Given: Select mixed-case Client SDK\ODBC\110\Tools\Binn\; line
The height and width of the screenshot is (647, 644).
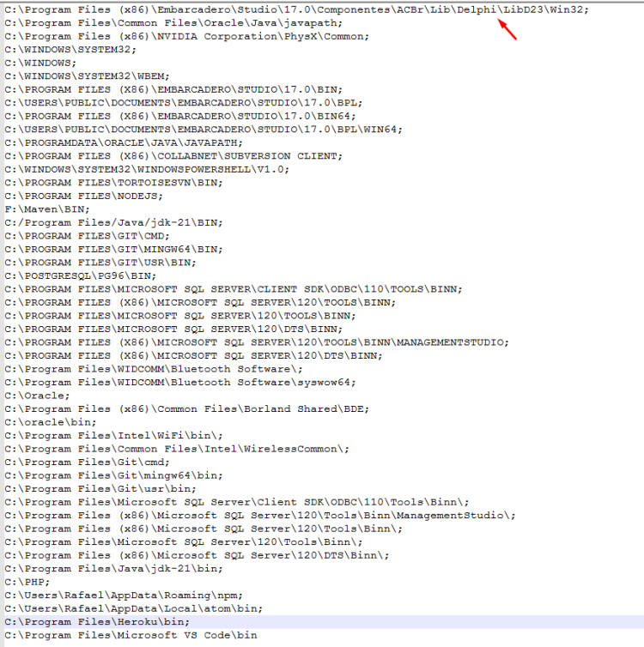Looking at the screenshot, I should [236, 502].
